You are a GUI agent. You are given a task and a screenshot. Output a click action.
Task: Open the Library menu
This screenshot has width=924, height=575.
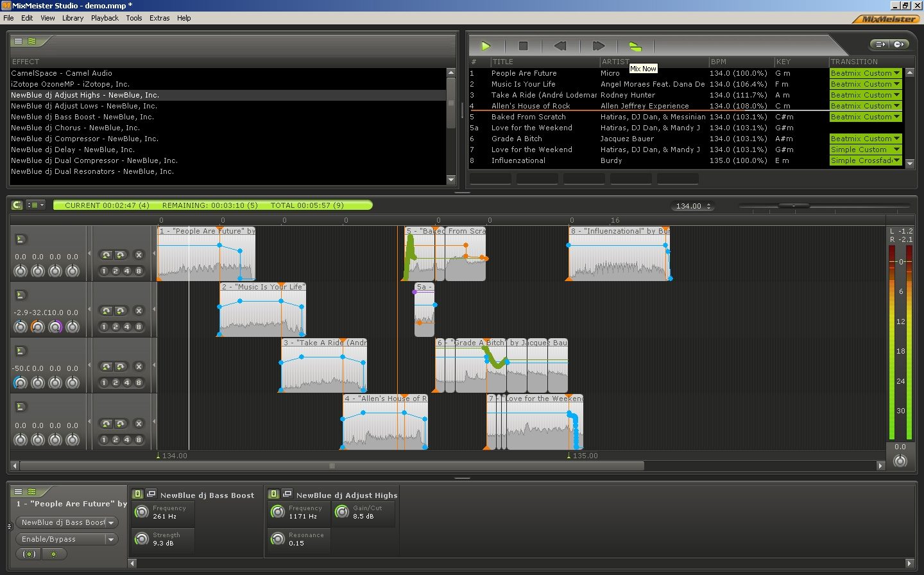pyautogui.click(x=73, y=18)
